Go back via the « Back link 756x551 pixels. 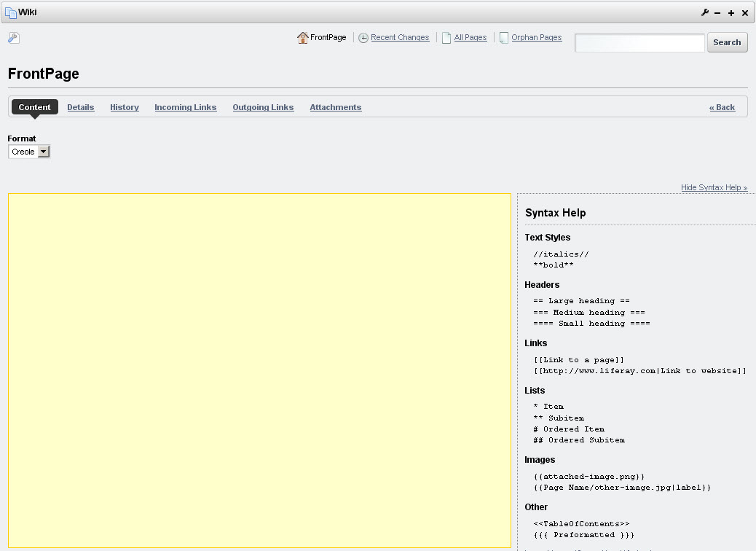(x=722, y=107)
